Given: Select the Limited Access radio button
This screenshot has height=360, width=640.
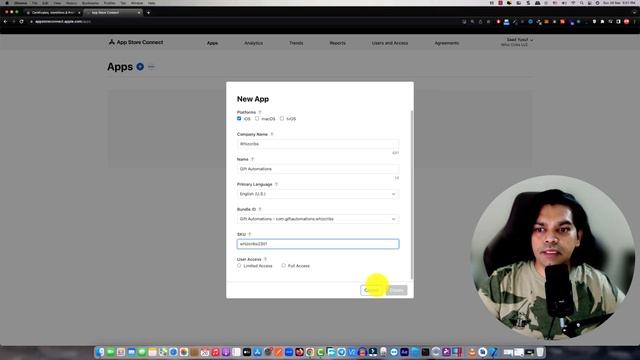Looking at the screenshot, I should [x=239, y=266].
